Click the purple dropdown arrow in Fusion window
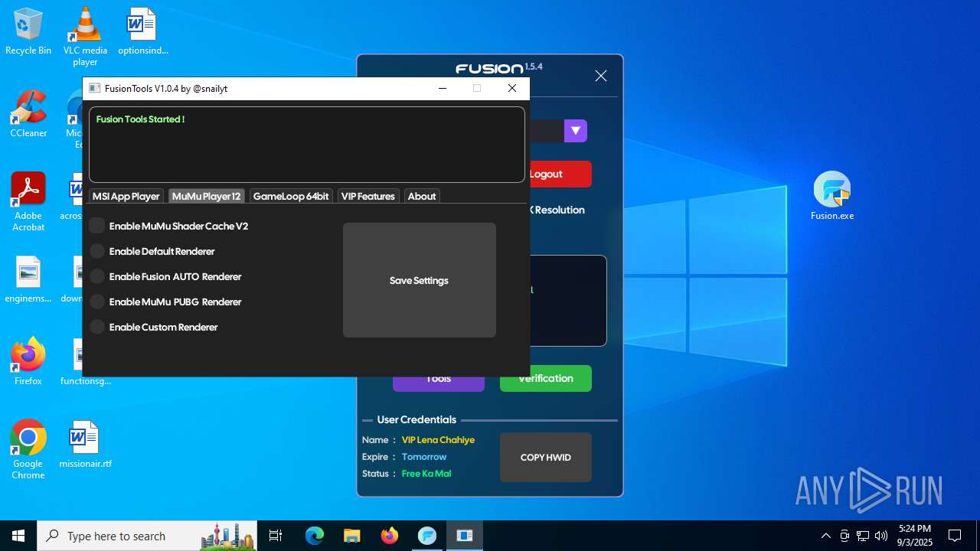980x551 pixels. (x=576, y=131)
